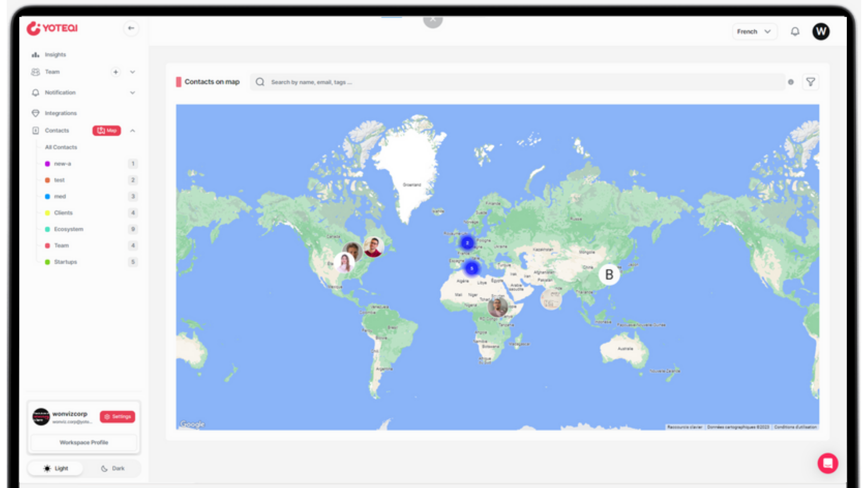868x488 pixels.
Task: Select the new-a contact group
Action: [x=62, y=164]
